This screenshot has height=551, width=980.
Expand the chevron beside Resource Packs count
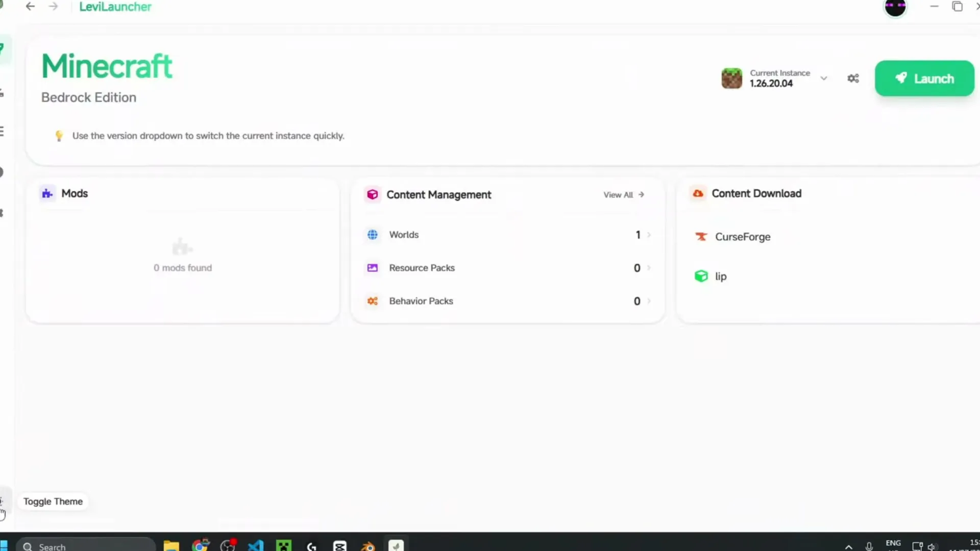tap(649, 268)
